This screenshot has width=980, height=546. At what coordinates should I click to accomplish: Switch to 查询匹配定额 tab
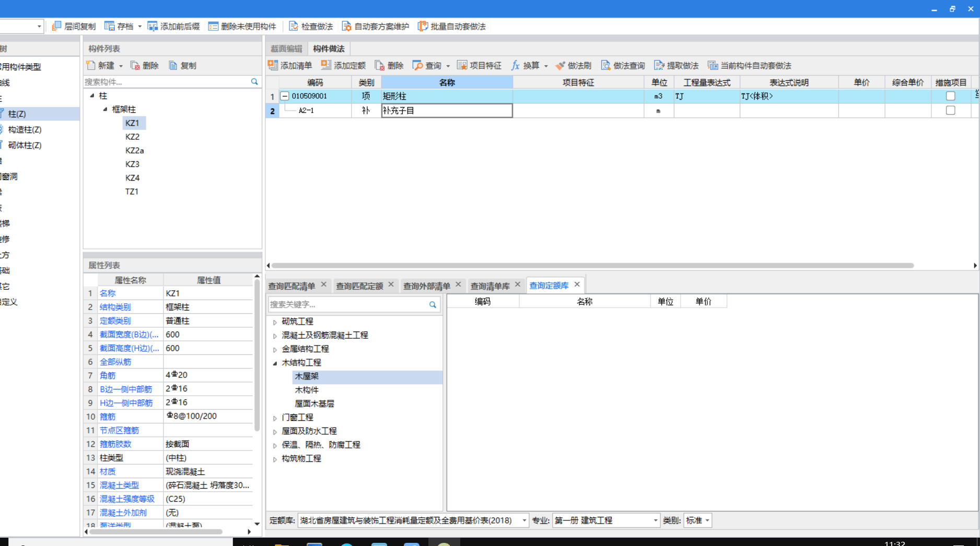pos(359,286)
